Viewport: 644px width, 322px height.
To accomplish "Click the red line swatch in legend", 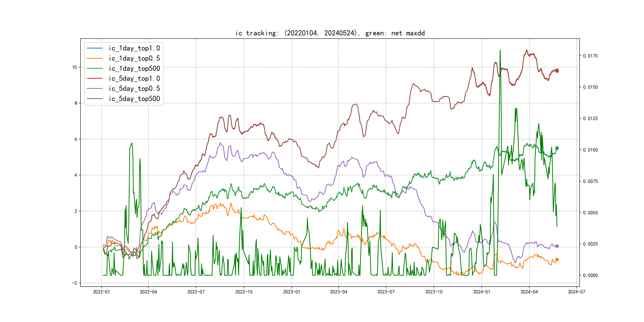I will pos(95,78).
